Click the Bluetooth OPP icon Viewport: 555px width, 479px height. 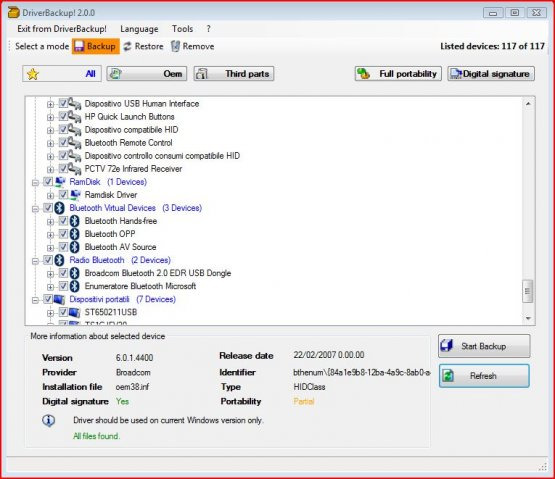pyautogui.click(x=74, y=234)
